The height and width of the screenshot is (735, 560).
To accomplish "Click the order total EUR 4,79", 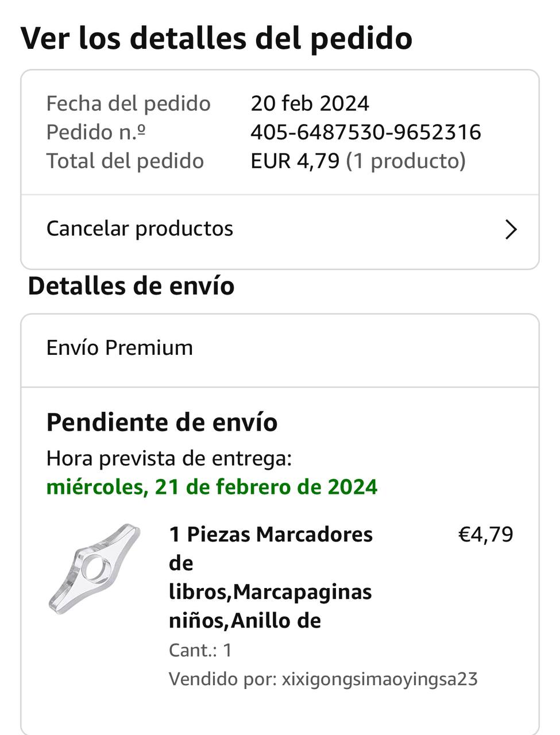I will (x=295, y=161).
